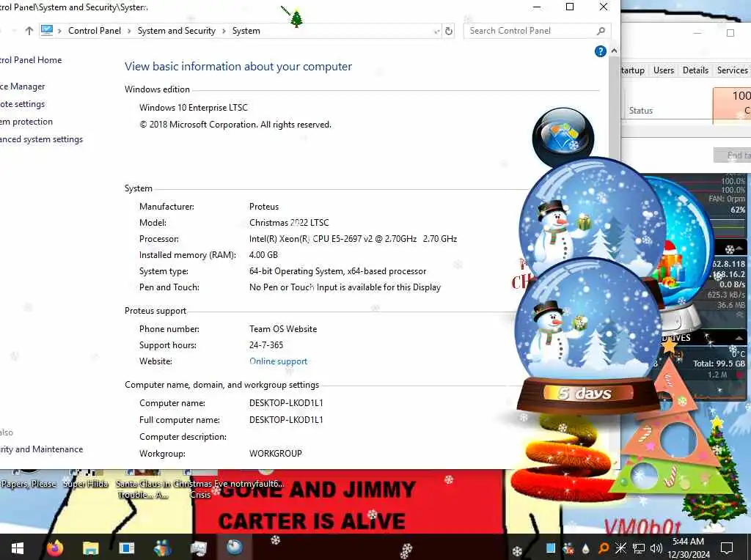Open Control Panel Home link
The image size is (751, 560).
click(31, 60)
